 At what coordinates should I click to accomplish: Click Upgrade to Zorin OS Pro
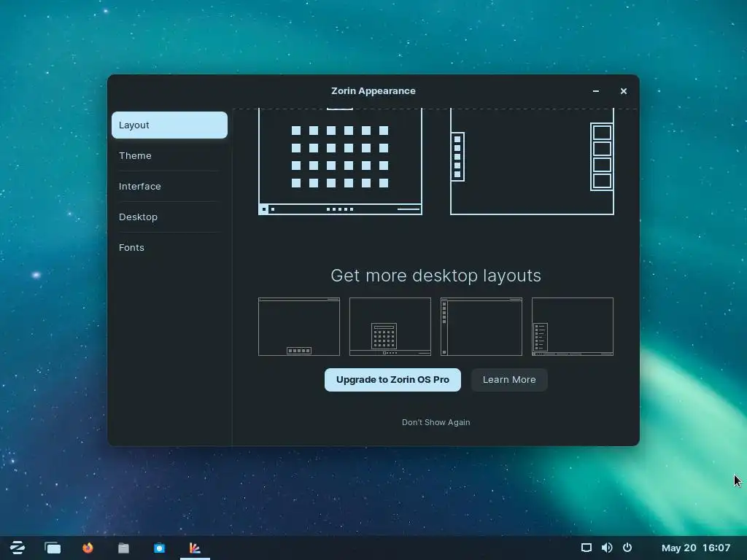[392, 379]
